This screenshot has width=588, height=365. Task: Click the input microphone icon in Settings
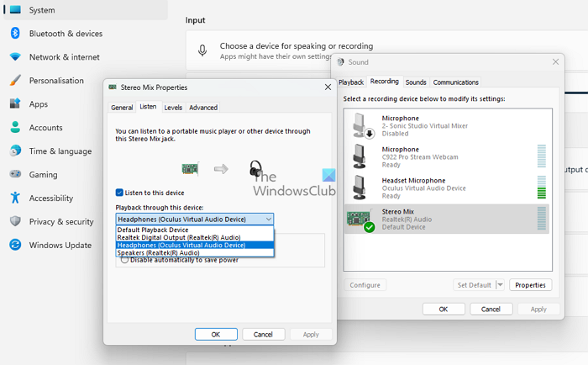pos(202,50)
